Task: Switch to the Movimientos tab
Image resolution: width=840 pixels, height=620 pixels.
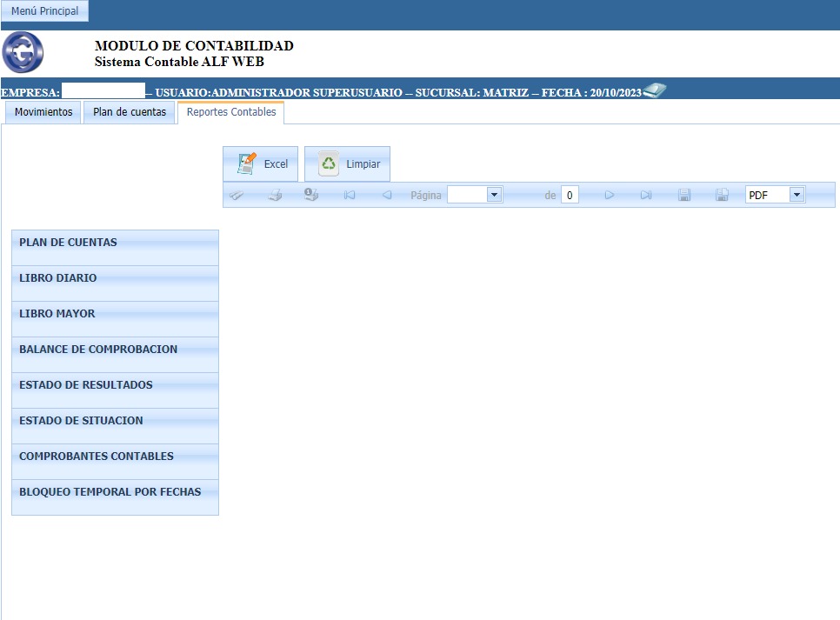Action: (x=43, y=112)
